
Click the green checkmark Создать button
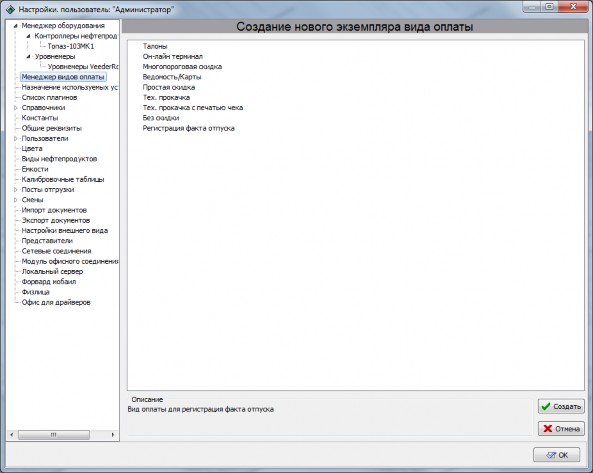[x=561, y=406]
